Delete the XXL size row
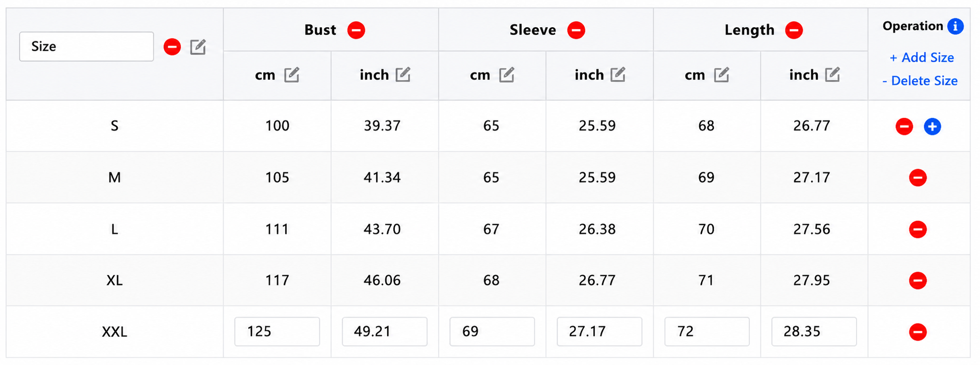Screen dimensions: 980x365 [918, 332]
